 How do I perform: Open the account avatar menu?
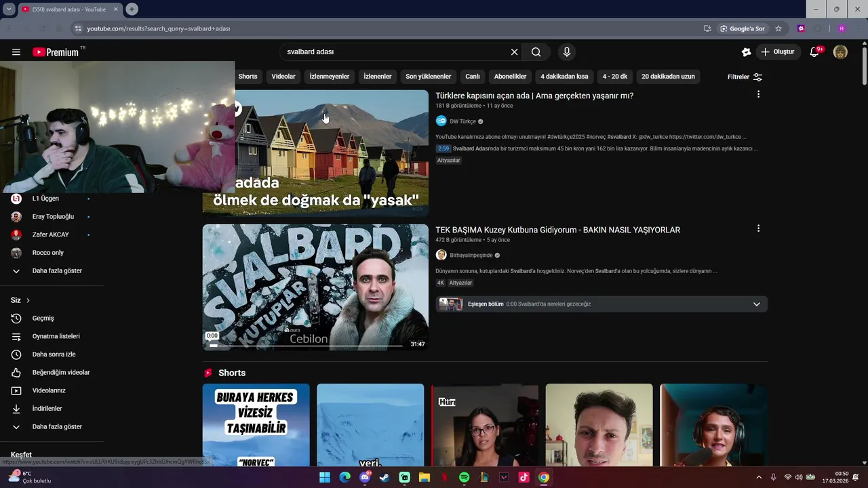[x=840, y=52]
